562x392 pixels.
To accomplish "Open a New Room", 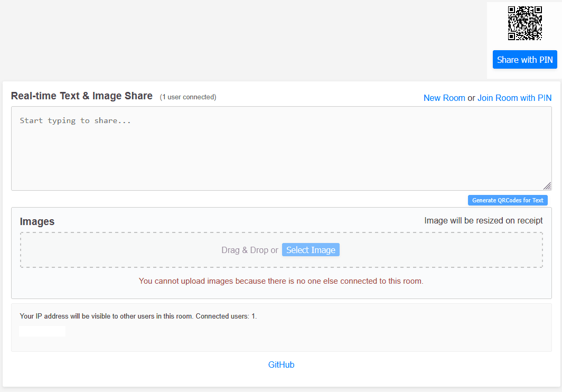I will [x=444, y=98].
